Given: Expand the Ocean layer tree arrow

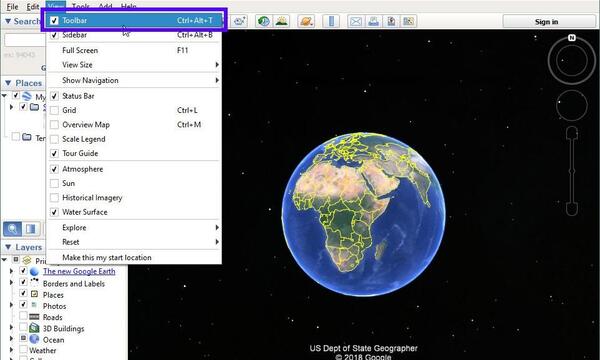Looking at the screenshot, I should coord(11,339).
